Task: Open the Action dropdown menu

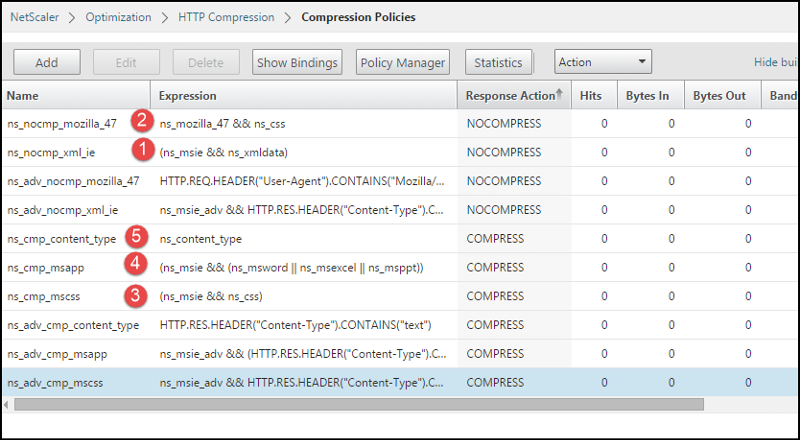Action: pos(603,62)
